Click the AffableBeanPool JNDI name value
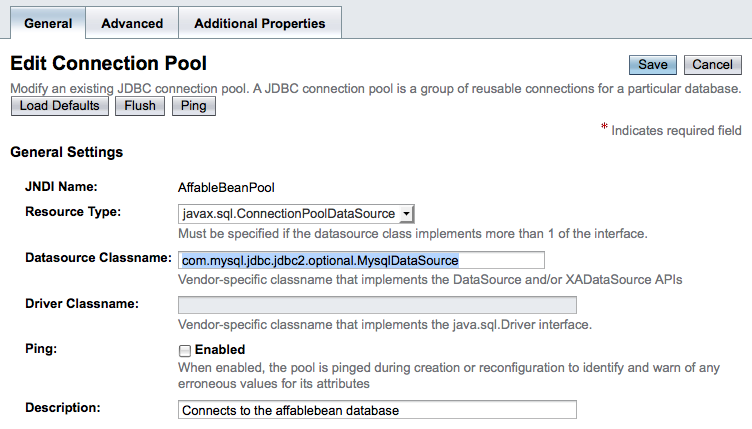 pyautogui.click(x=225, y=186)
